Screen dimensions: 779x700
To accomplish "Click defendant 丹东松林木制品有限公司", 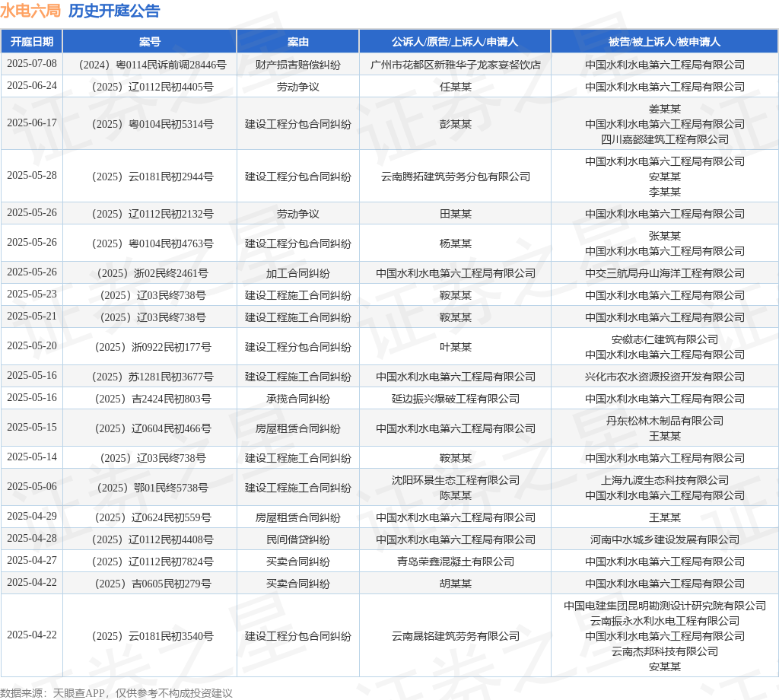I will pos(665,421).
